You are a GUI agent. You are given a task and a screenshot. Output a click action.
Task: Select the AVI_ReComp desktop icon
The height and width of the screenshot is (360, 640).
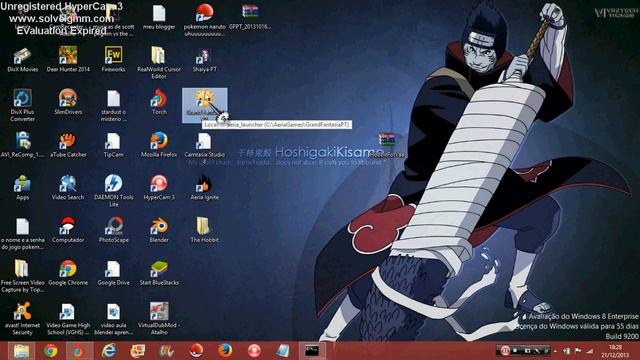click(22, 145)
